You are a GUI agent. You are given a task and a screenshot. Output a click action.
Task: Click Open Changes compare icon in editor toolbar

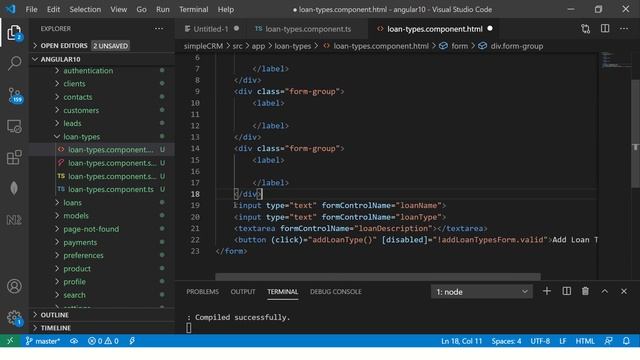[586, 29]
